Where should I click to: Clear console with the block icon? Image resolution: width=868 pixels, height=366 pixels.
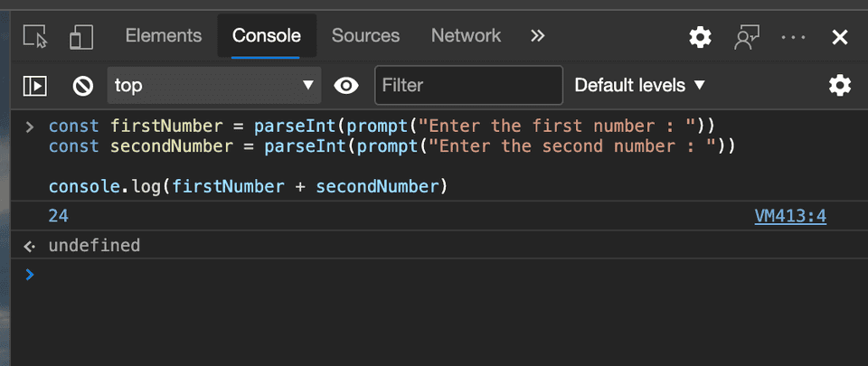[83, 86]
